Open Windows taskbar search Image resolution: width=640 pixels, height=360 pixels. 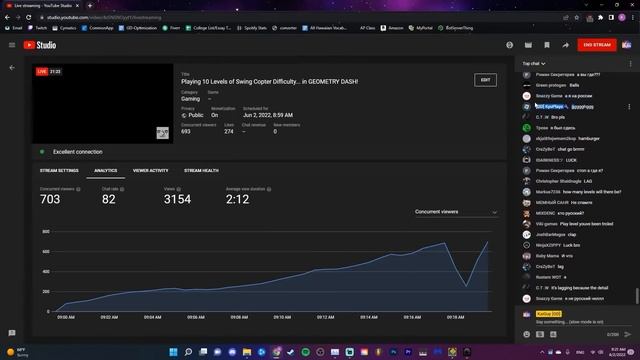[188, 352]
